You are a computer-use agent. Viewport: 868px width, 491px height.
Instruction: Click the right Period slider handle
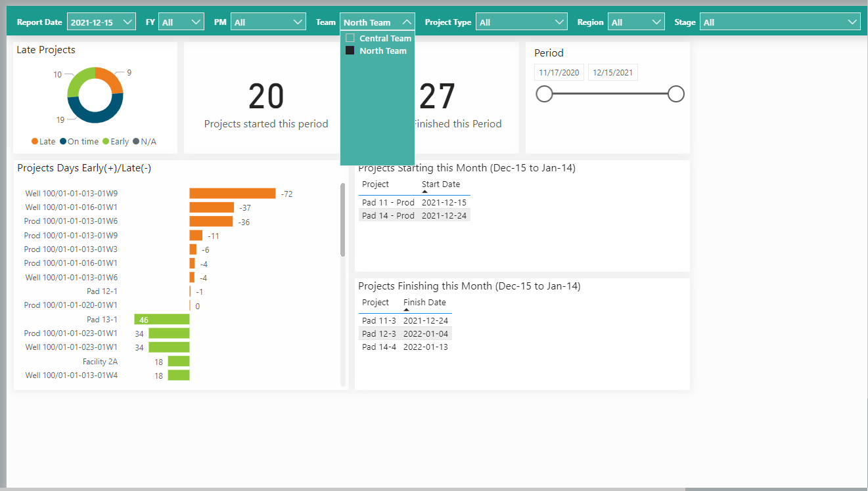click(x=676, y=94)
